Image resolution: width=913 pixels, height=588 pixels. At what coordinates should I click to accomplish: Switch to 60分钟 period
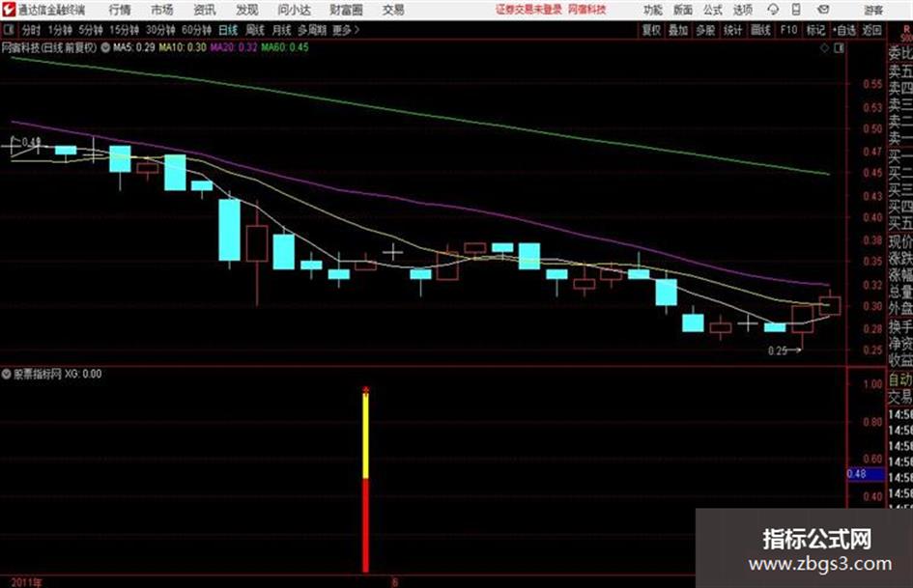point(197,30)
